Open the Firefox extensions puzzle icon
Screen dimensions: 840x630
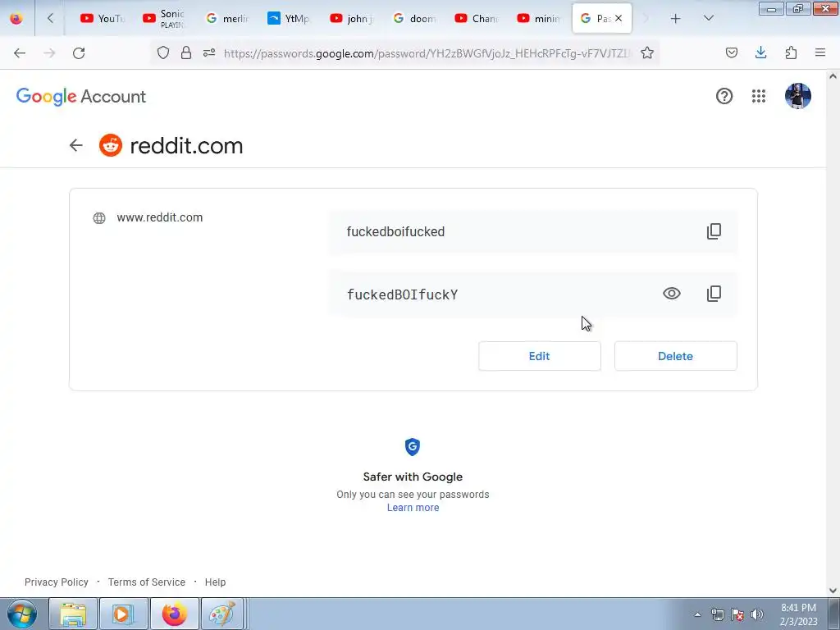coord(791,52)
